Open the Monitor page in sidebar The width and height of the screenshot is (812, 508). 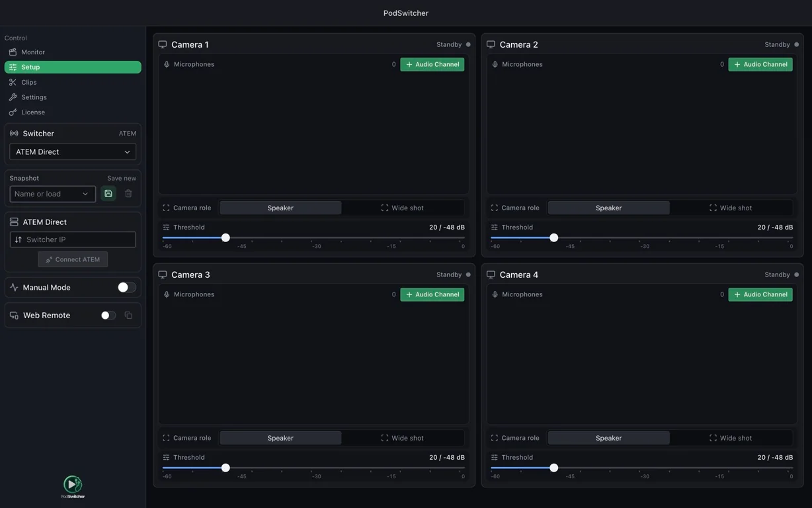click(x=73, y=52)
